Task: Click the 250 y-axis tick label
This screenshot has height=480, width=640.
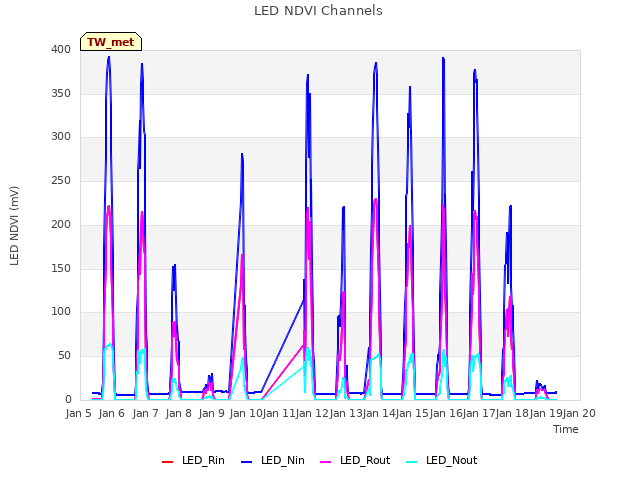Action: pyautogui.click(x=61, y=180)
